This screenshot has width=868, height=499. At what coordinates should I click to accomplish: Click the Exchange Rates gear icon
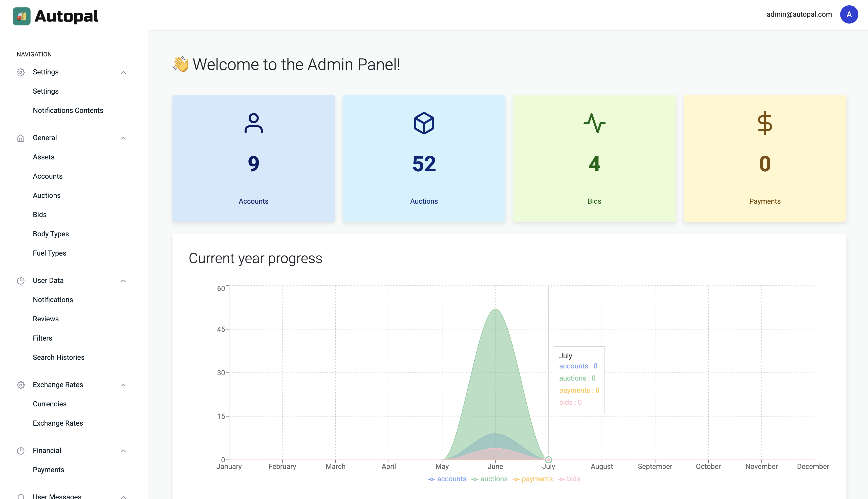(20, 385)
